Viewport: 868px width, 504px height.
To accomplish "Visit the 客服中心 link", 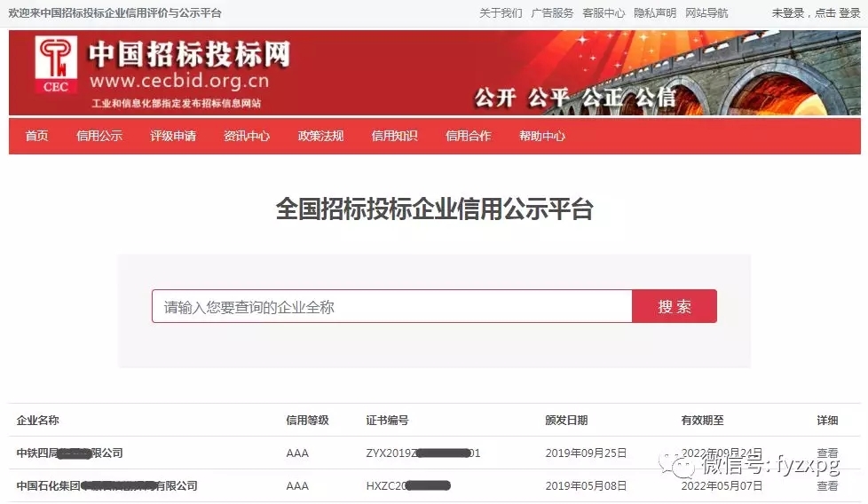I will pyautogui.click(x=604, y=13).
